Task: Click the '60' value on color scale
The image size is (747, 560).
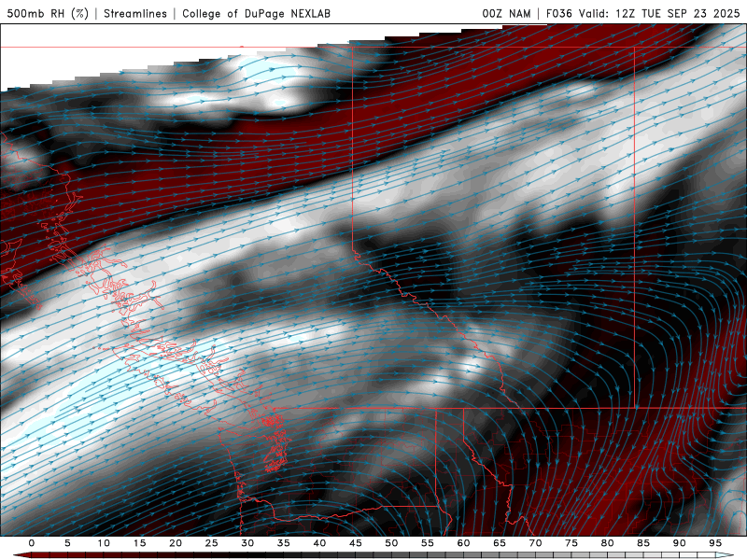Action: click(463, 543)
